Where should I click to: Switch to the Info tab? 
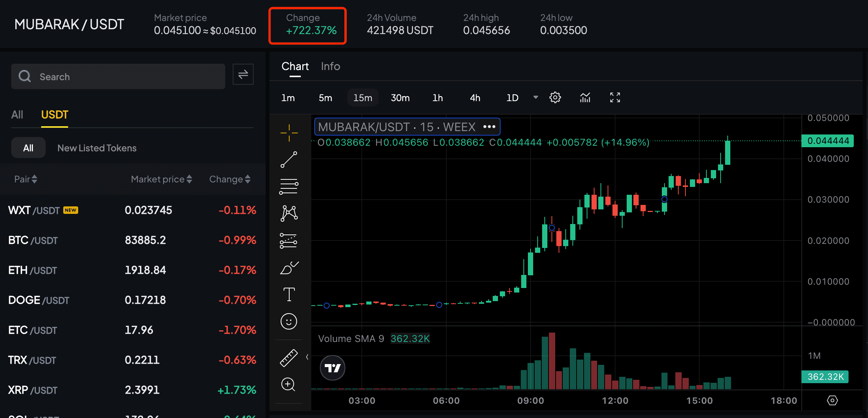click(x=330, y=66)
